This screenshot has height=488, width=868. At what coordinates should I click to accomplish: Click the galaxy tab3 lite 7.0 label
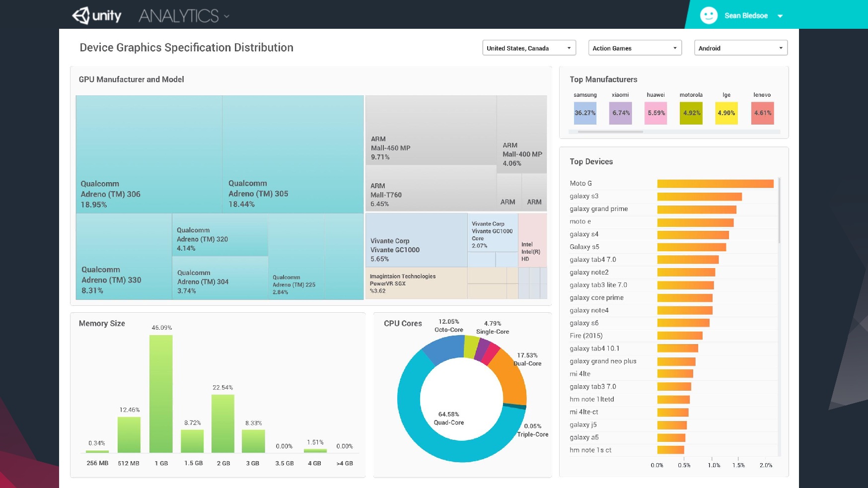pyautogui.click(x=598, y=285)
